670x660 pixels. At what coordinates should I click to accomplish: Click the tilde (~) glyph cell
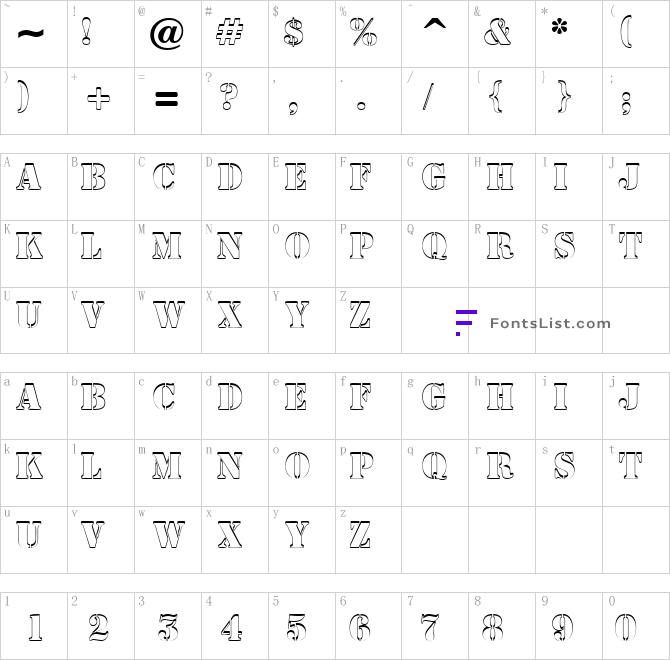pyautogui.click(x=32, y=34)
